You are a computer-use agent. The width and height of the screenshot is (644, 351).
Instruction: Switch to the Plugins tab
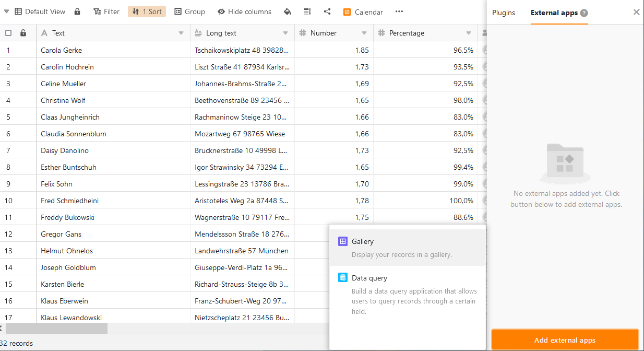(x=504, y=13)
